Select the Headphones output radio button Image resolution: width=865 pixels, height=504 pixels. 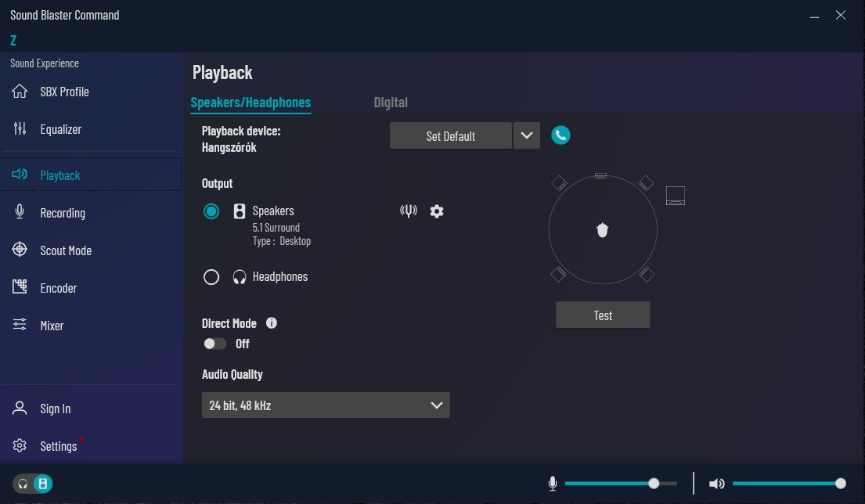pyautogui.click(x=211, y=277)
